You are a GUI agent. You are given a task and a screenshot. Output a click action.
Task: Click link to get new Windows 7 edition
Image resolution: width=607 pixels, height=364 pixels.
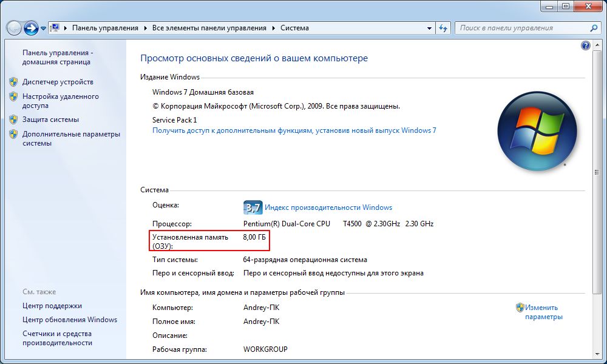294,130
